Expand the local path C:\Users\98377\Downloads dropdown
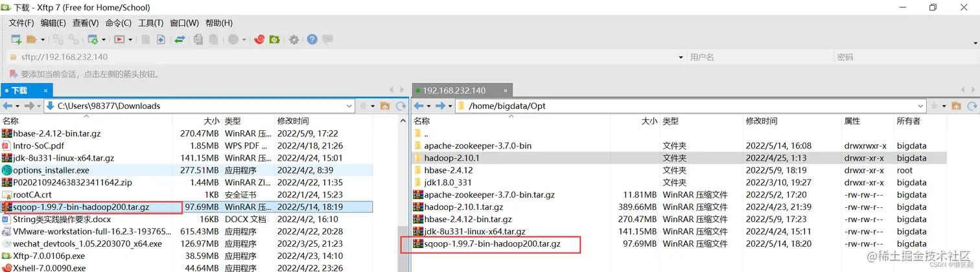Screen dimensions: 980x272 tap(349, 106)
